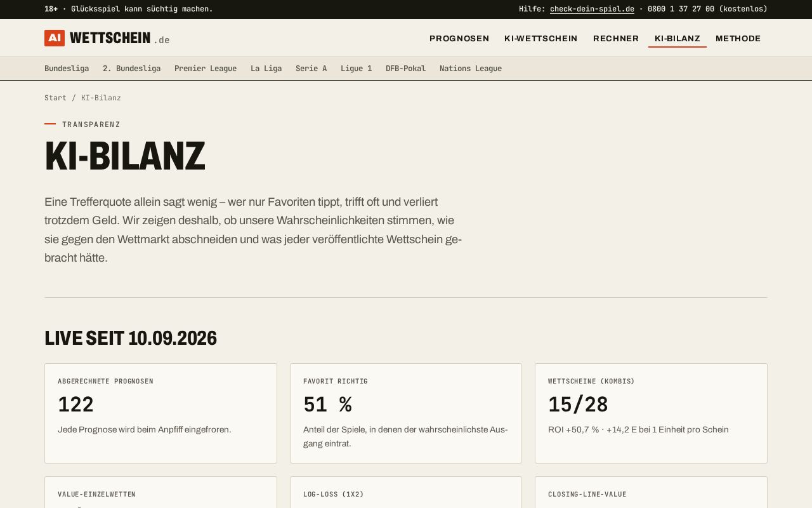This screenshot has height=508, width=812.
Task: Click the intro paragraph starting 'Eine Trefferquote allein'
Action: (x=253, y=230)
